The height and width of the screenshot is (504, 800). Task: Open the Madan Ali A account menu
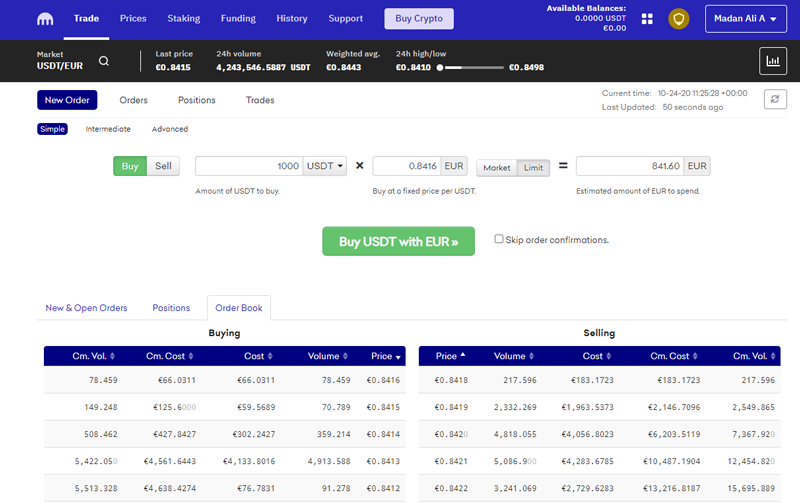coord(745,19)
